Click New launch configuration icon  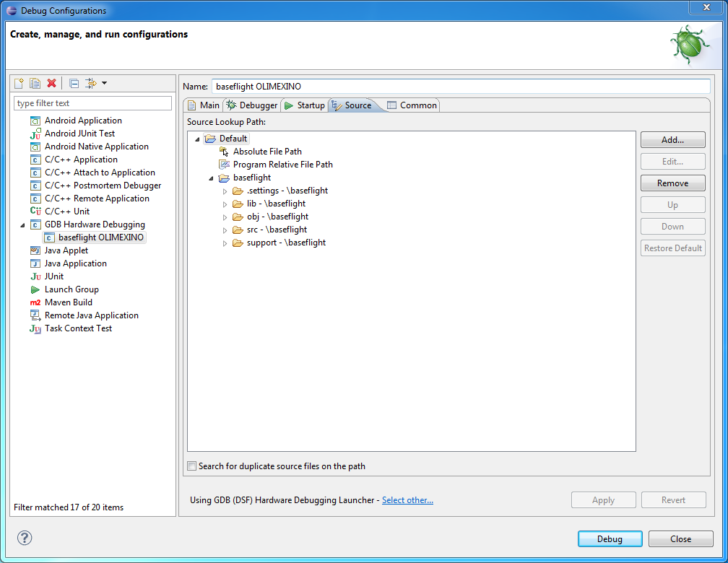[x=19, y=84]
